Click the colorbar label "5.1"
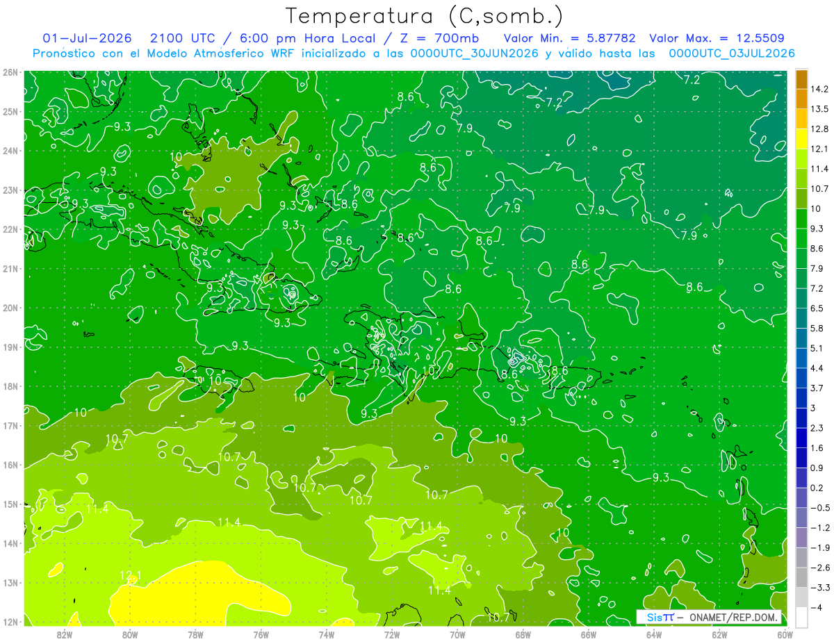This screenshot has height=644, width=834. (817, 348)
